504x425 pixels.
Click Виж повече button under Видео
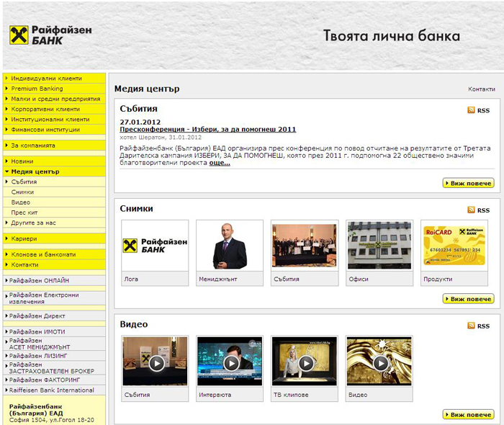[x=468, y=415]
